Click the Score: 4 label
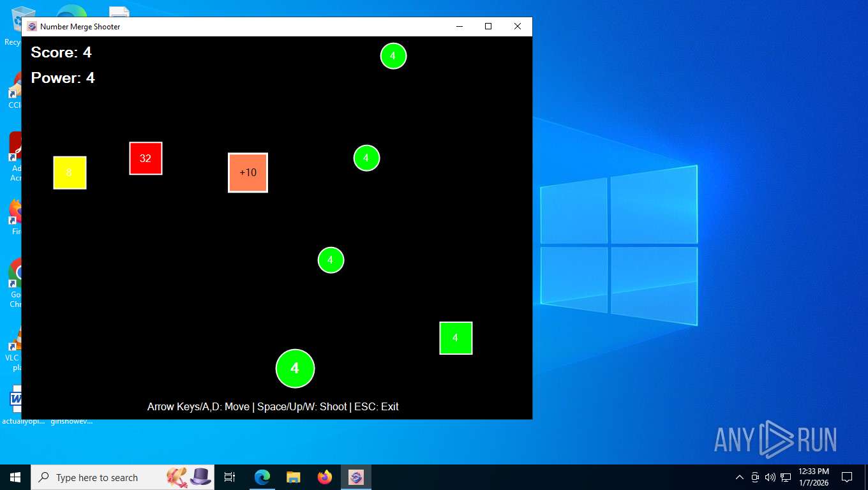Image resolution: width=868 pixels, height=490 pixels. click(x=61, y=52)
